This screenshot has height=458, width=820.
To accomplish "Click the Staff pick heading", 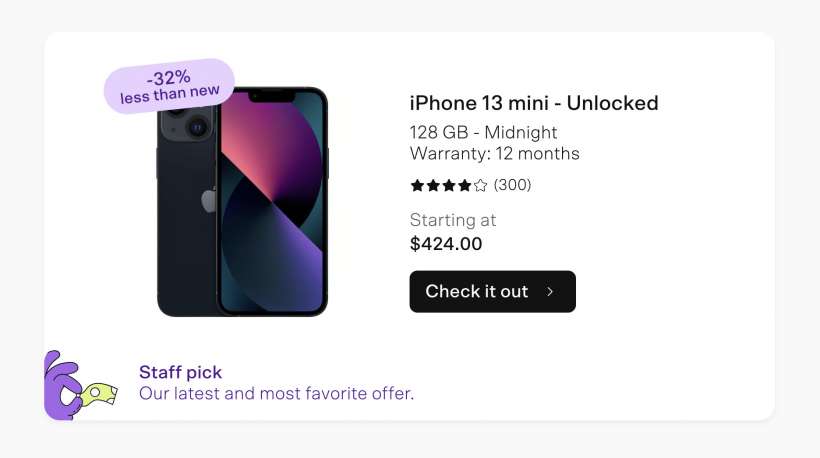I will point(181,372).
